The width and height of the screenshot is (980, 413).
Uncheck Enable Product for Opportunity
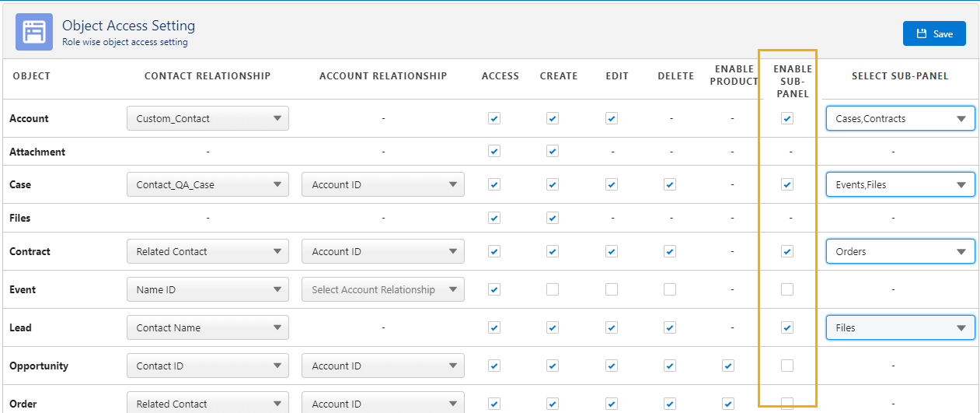click(x=728, y=366)
